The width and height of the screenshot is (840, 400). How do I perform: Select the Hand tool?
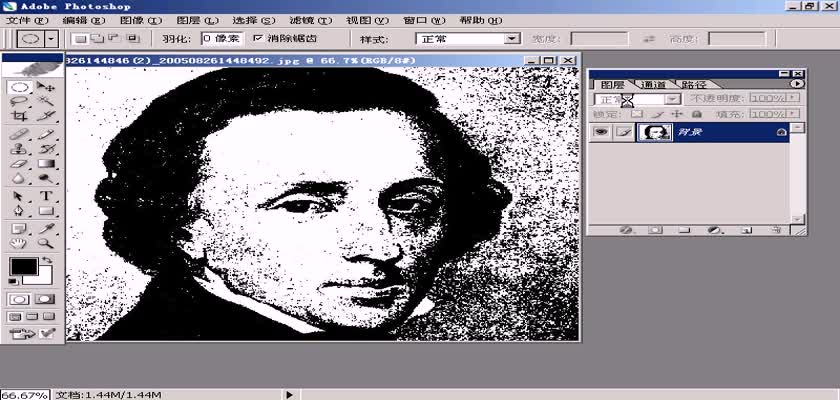point(19,244)
